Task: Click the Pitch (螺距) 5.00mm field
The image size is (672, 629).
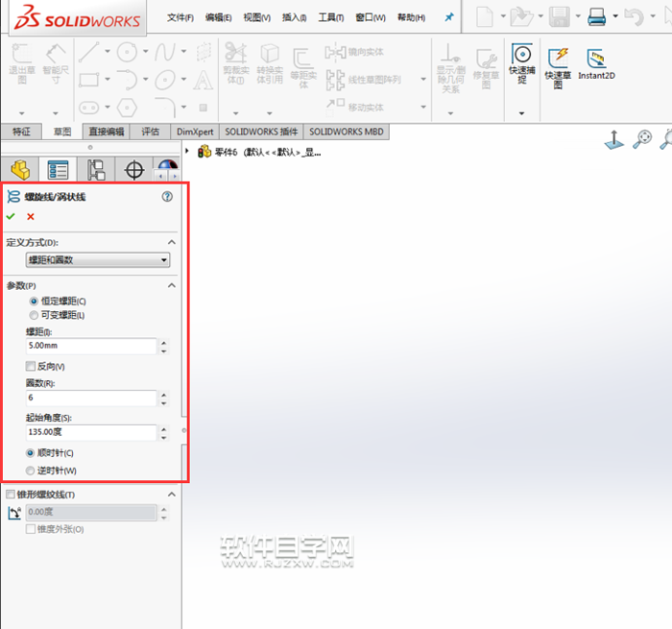Action: point(91,346)
